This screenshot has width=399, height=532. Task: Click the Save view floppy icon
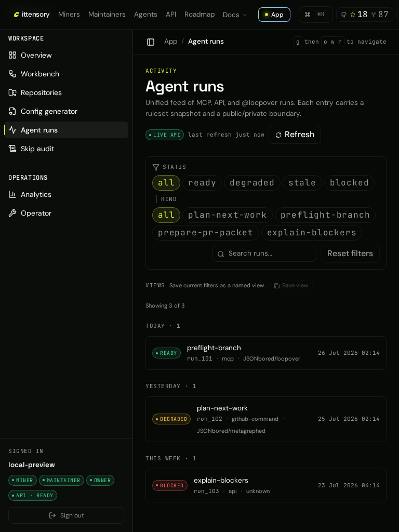(x=277, y=286)
